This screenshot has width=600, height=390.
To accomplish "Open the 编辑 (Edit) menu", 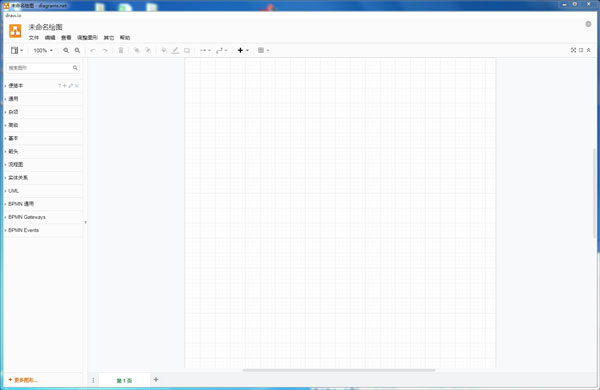I will (x=50, y=38).
